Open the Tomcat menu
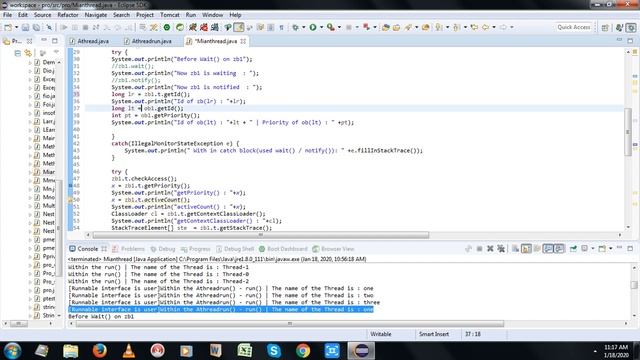640x360 pixels. [x=169, y=15]
